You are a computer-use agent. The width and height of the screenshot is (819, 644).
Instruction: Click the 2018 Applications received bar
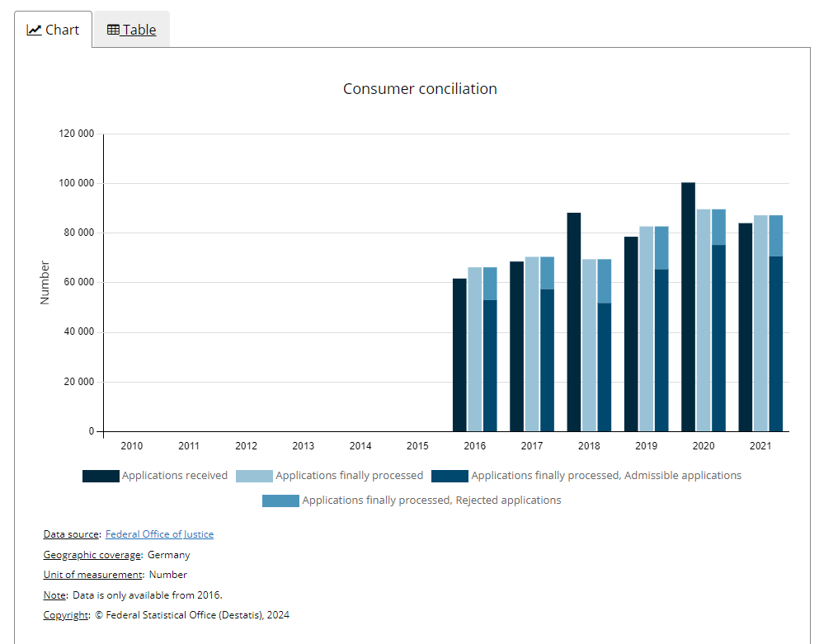[x=574, y=322]
